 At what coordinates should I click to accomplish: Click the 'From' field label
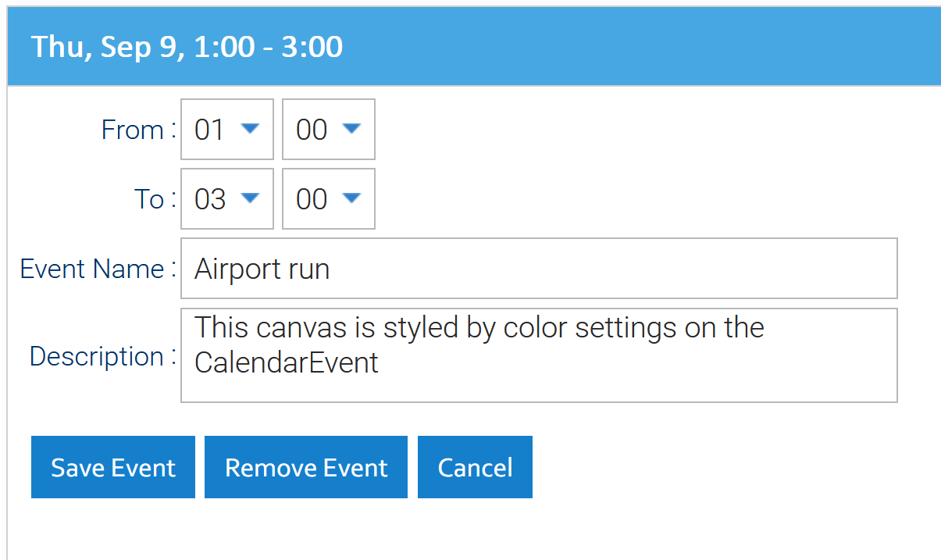pyautogui.click(x=132, y=130)
